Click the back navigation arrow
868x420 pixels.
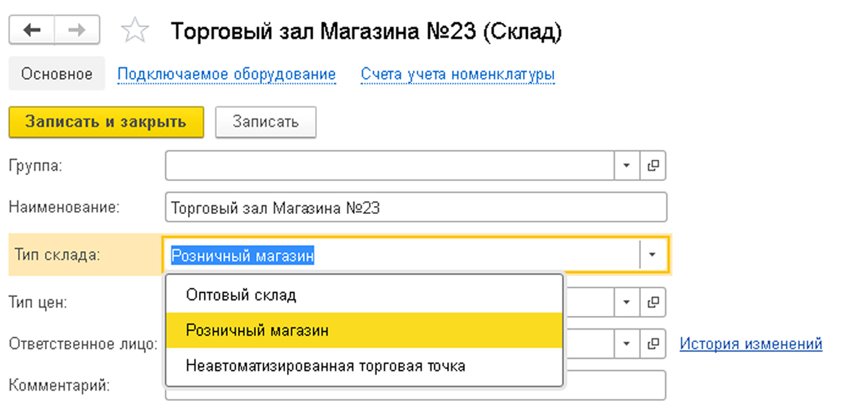32,30
